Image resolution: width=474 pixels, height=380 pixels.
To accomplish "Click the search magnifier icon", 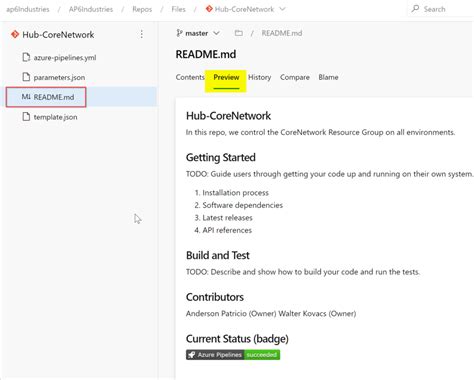I will (415, 9).
